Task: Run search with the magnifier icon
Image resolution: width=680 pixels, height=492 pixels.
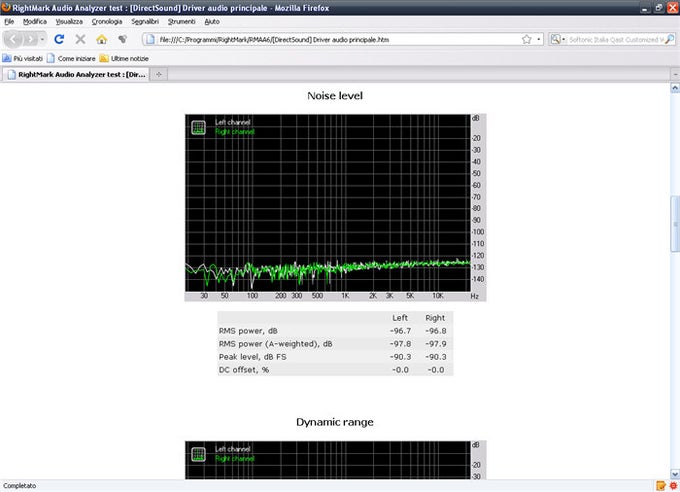Action: (x=670, y=39)
